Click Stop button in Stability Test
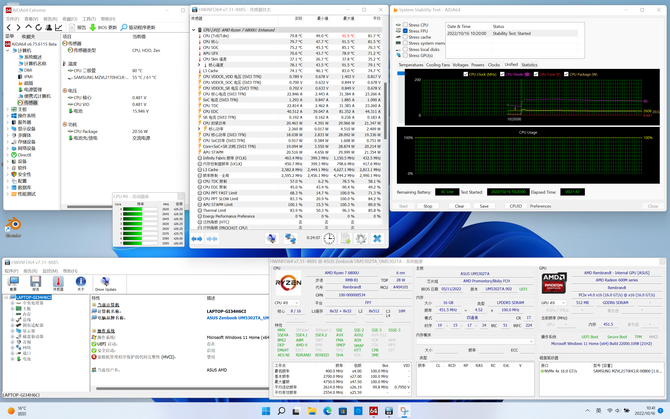 coord(428,206)
